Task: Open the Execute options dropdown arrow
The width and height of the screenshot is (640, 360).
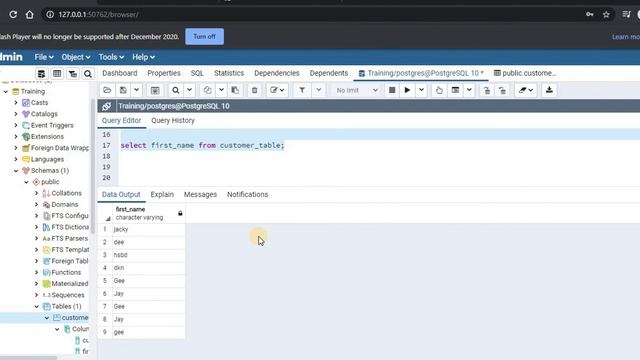Action: (x=421, y=90)
